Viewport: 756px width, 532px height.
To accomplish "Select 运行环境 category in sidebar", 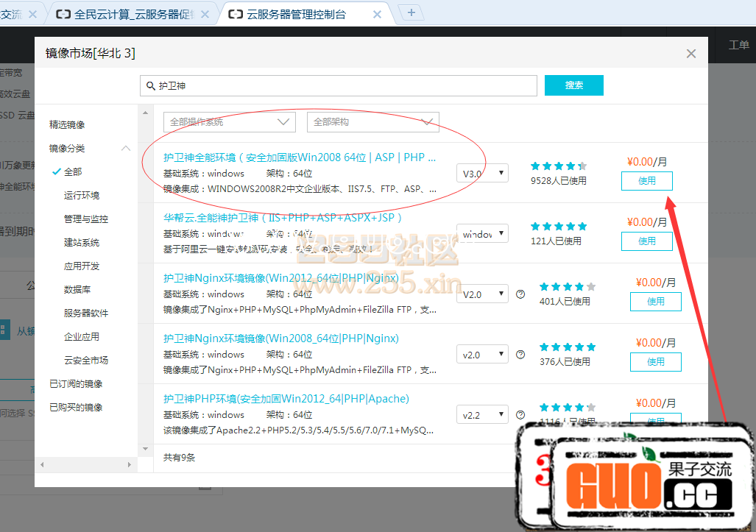I will [x=82, y=196].
